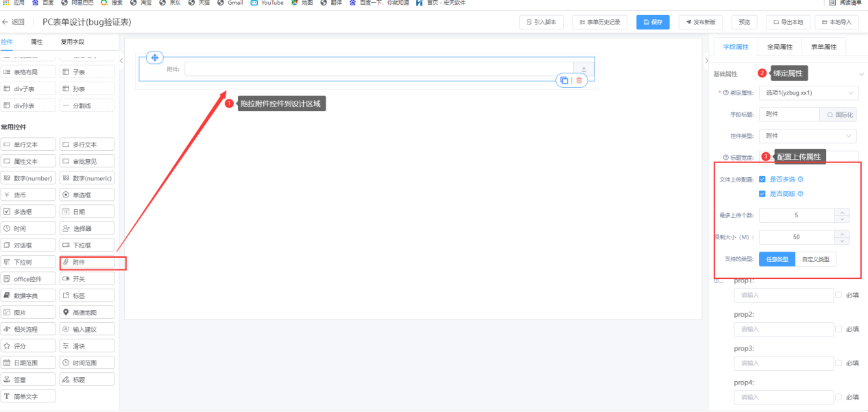Select the 标题 heading control
This screenshot has height=412, width=868.
tap(87, 379)
